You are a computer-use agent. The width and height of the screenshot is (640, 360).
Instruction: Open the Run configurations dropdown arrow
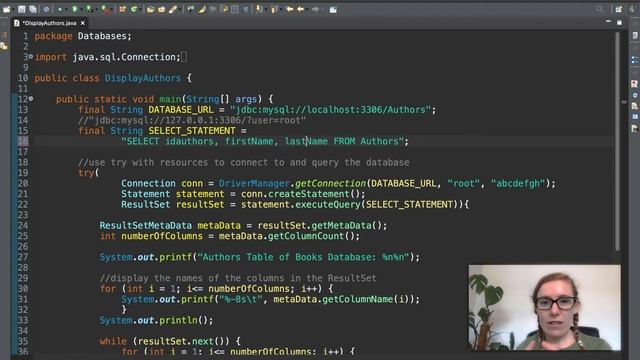81,9
